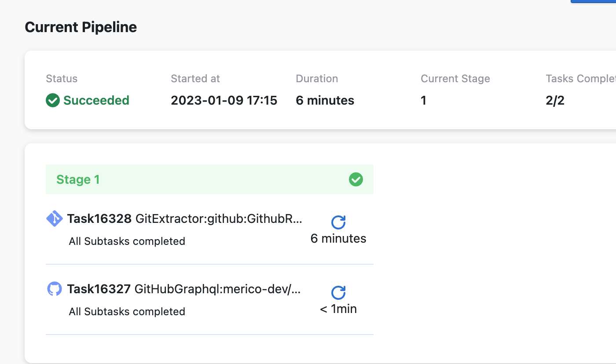Click the Tasks Completed 2/2 value
This screenshot has height=364, width=616.
pyautogui.click(x=555, y=101)
